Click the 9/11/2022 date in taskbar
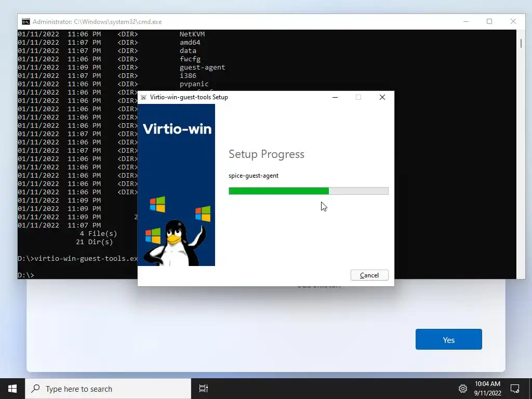Image resolution: width=532 pixels, height=399 pixels. tap(487, 393)
